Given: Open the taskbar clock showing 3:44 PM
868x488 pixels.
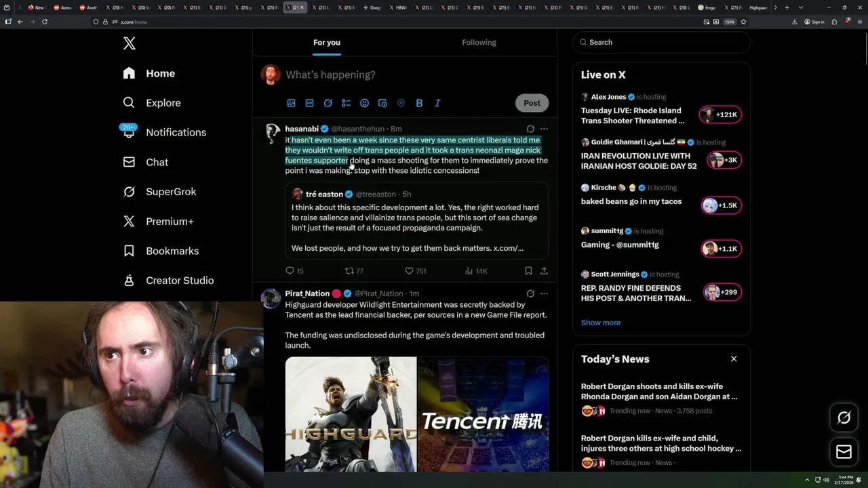Looking at the screenshot, I should coord(845,480).
